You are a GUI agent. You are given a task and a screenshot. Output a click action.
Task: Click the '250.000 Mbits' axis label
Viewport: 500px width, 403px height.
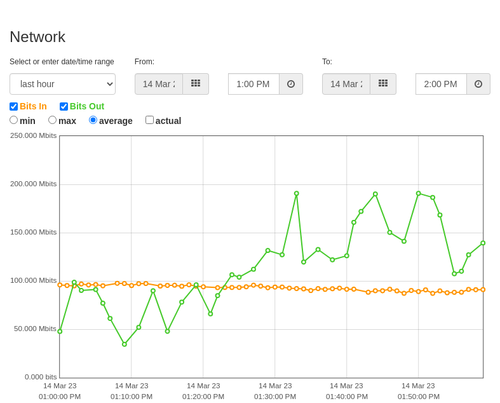tap(33, 135)
